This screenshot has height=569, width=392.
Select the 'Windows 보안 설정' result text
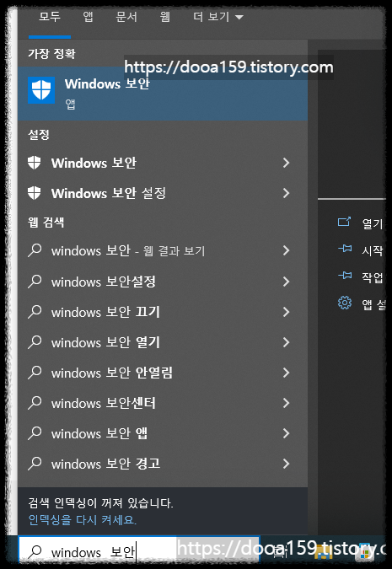109,193
